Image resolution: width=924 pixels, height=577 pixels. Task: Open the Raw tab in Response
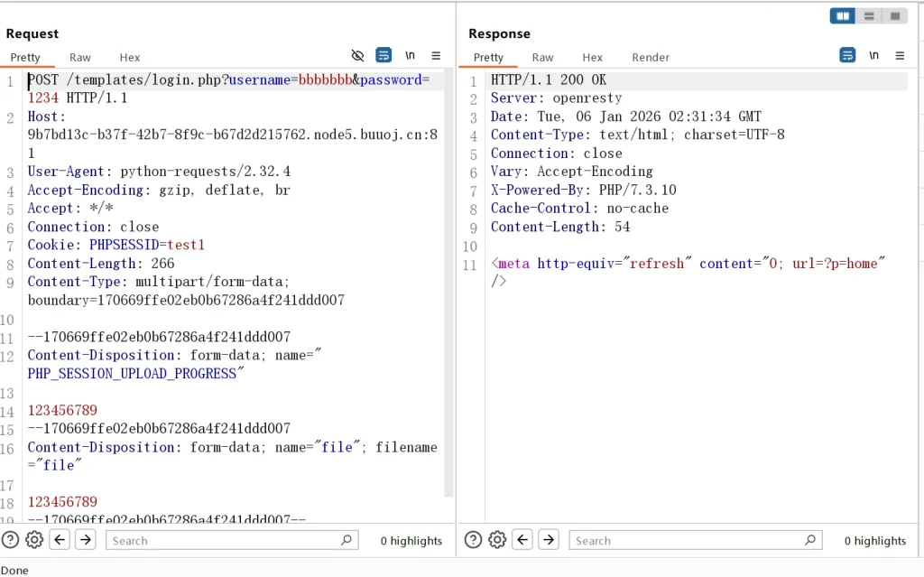point(542,57)
